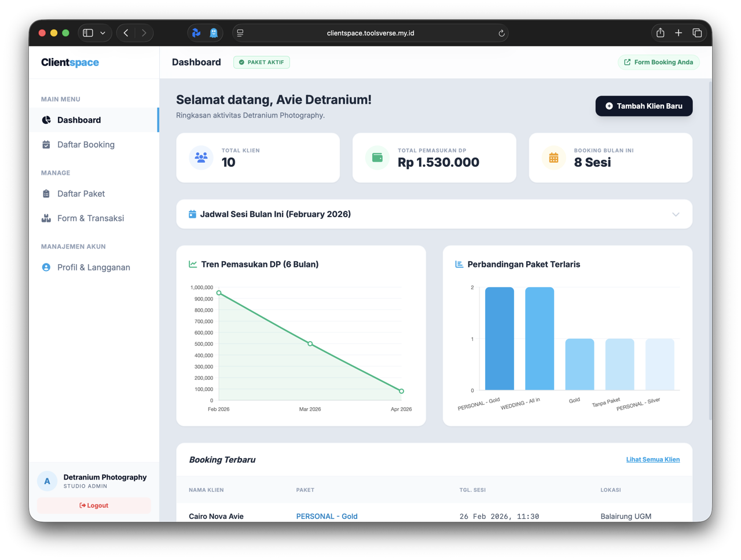Open the Lihat Semua Klien link

652,459
